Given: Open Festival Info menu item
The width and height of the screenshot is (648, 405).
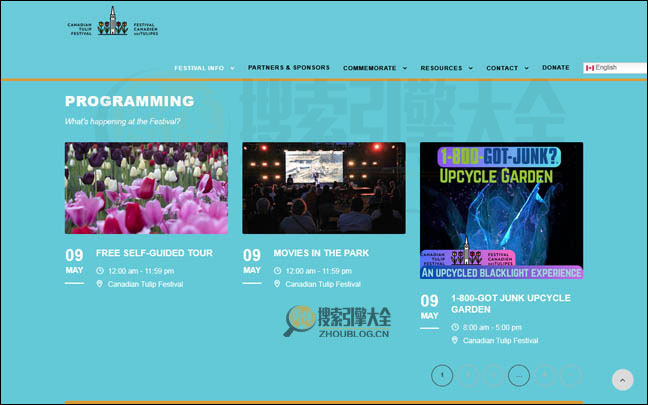Looking at the screenshot, I should point(199,68).
